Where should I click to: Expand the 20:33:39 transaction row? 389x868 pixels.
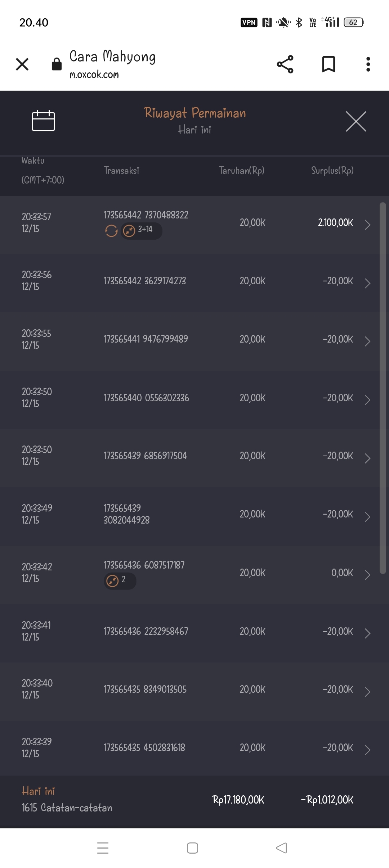tap(367, 750)
